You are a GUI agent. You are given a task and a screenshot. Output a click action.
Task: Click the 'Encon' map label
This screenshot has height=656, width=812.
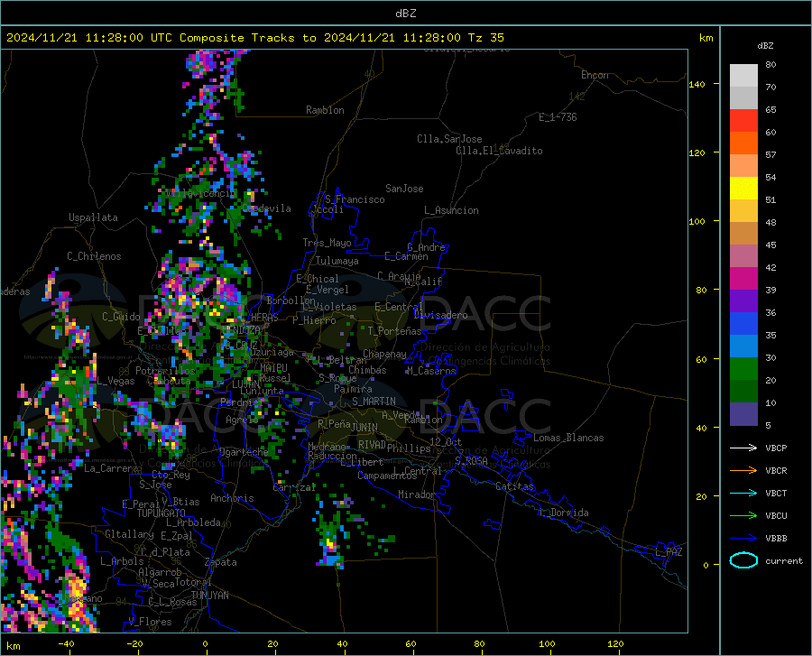coord(595,75)
